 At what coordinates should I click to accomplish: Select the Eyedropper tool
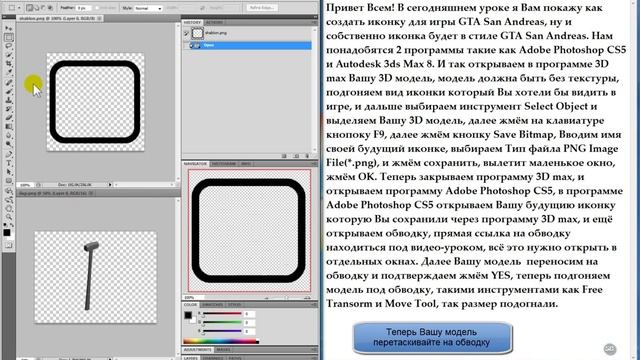(8, 72)
